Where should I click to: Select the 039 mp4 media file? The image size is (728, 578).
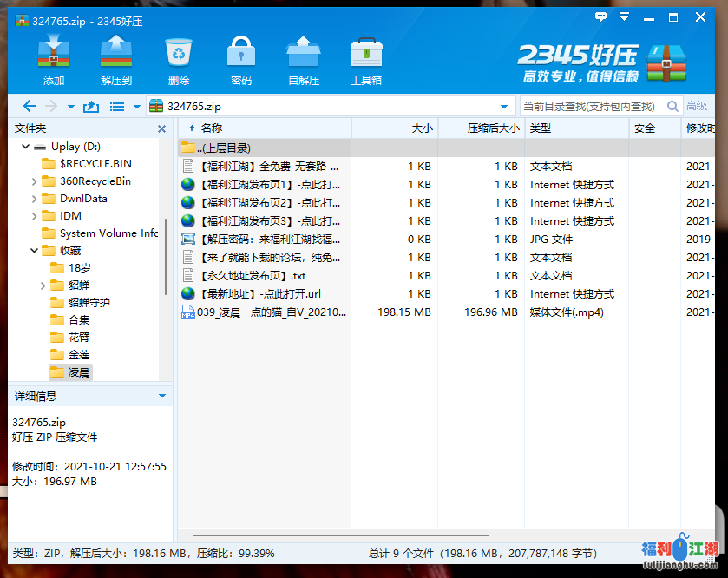(x=271, y=312)
